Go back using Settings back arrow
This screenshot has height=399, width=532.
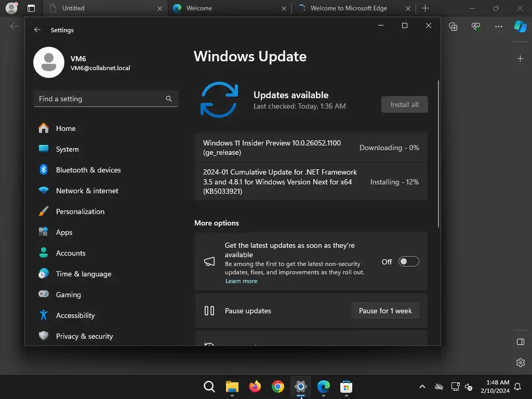(x=37, y=30)
